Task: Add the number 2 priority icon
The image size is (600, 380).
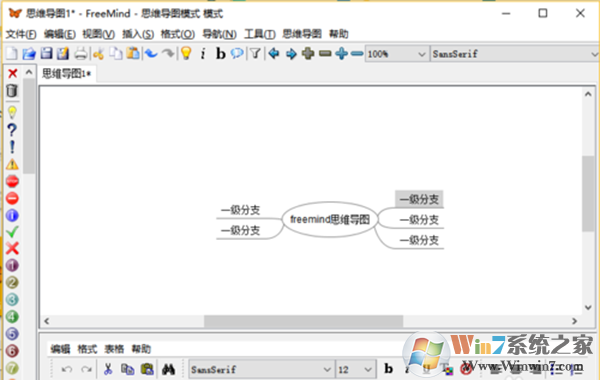Action: [x=12, y=282]
